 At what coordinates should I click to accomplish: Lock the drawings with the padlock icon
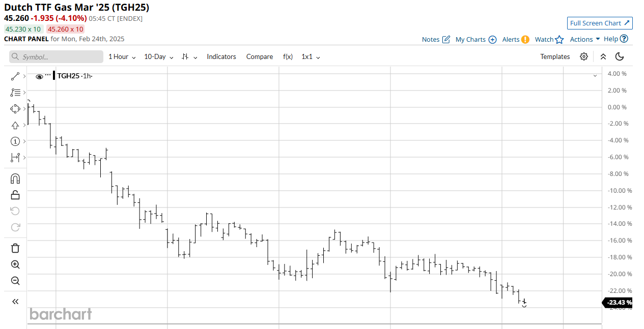[15, 195]
